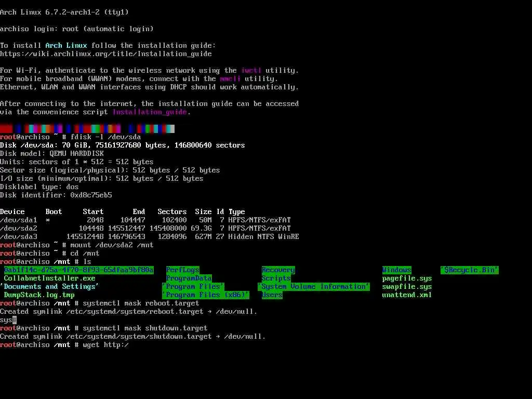
Task: Click the Recovery directory name
Action: [278, 270]
